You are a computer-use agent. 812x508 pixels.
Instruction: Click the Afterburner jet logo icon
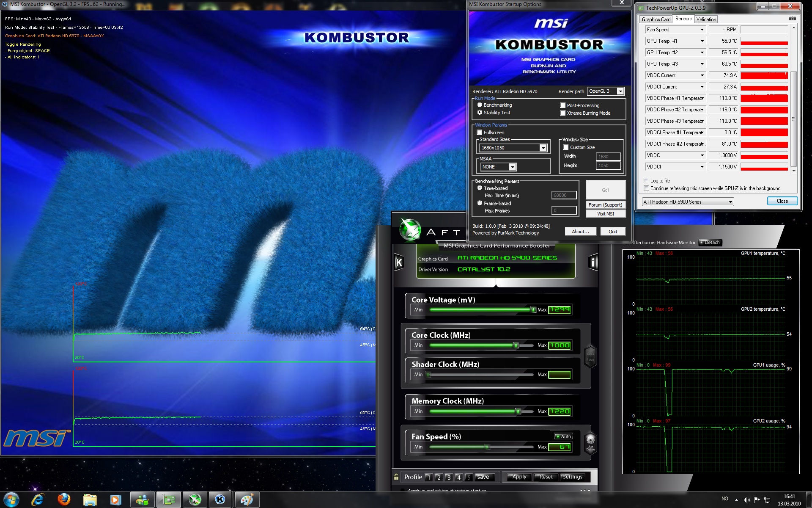(x=410, y=230)
